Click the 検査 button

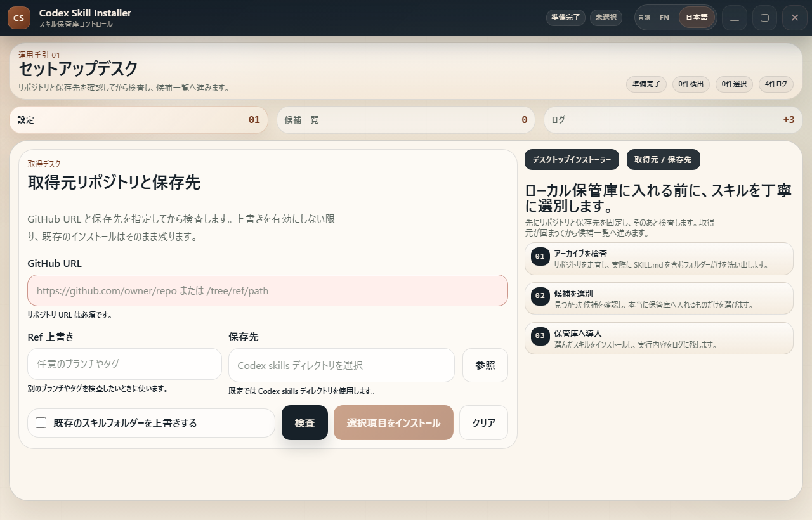click(304, 423)
